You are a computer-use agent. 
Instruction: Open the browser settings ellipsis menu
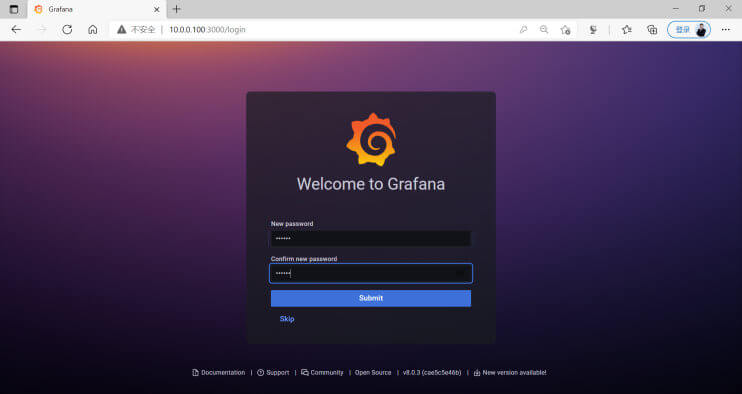[x=726, y=29]
